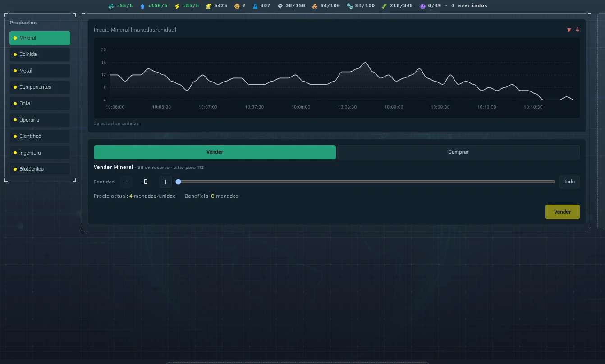
Task: Confirm sale with the yellow Vender button
Action: pyautogui.click(x=563, y=212)
